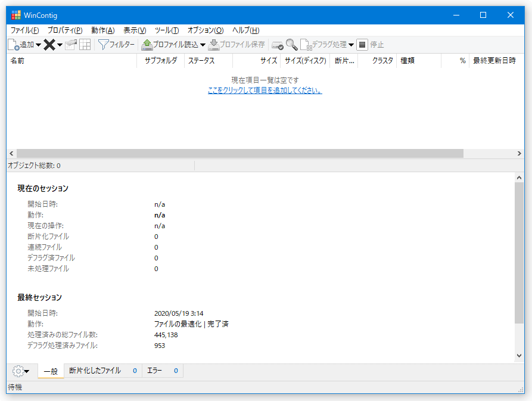Image resolution: width=532 pixels, height=401 pixels.
Task: Sort by the サイズ column header
Action: [257, 61]
